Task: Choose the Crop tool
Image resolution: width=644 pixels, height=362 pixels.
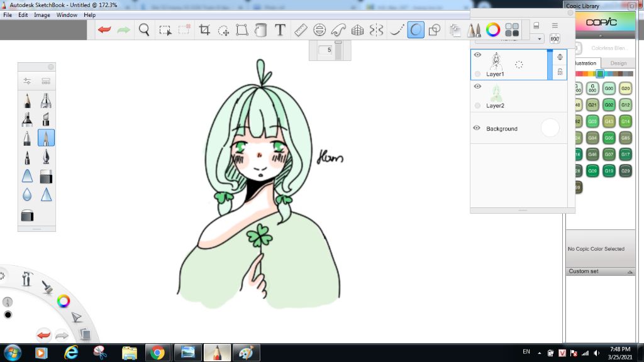Action: point(204,30)
